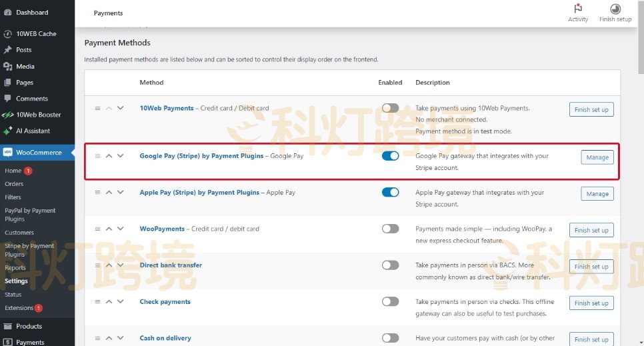Click the Finish setup progress icon
644x346 pixels.
(615, 9)
